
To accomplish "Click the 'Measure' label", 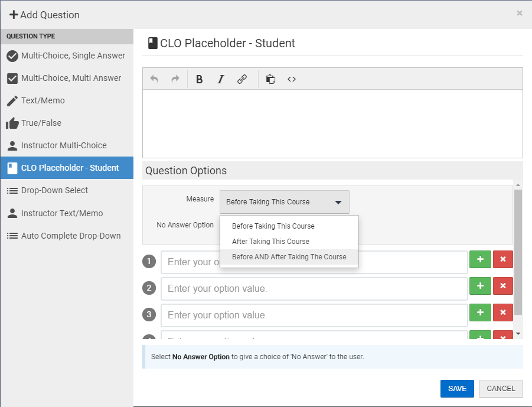I will click(x=200, y=199).
